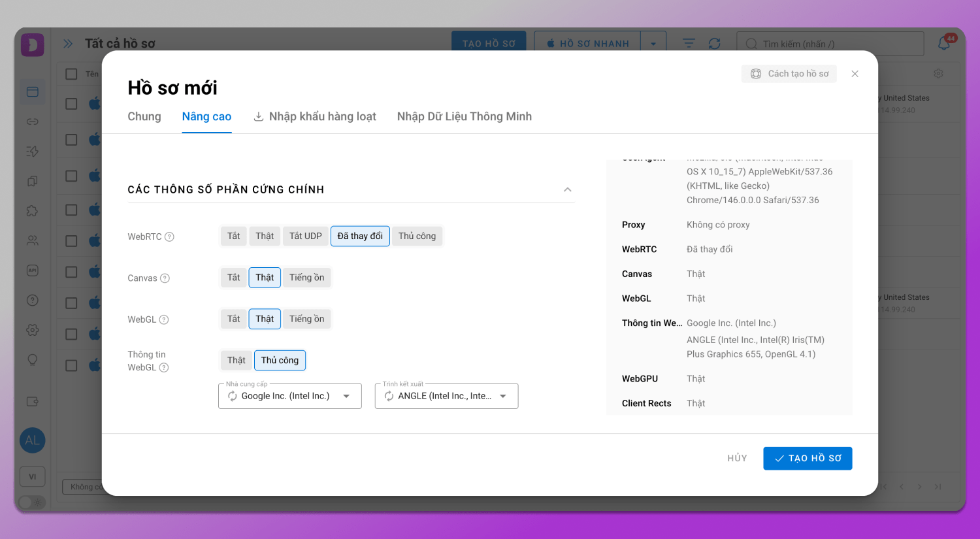
Task: Set Thông tin WebGL to Thật
Action: (x=236, y=360)
